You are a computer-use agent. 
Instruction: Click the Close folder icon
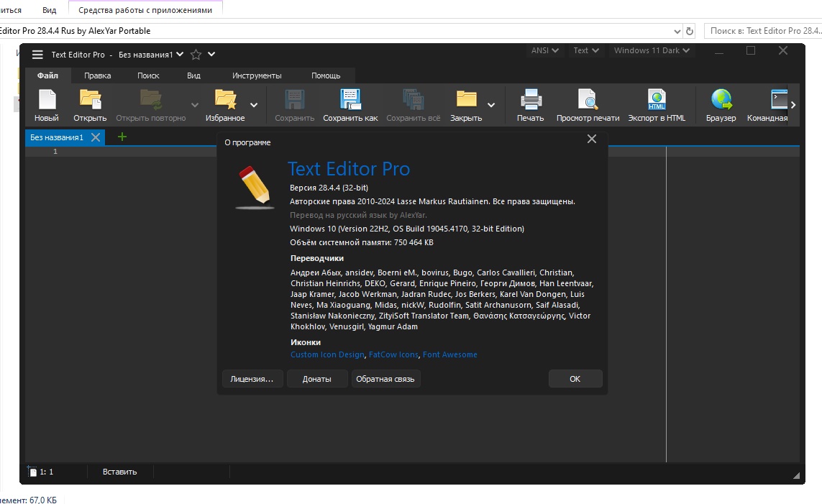click(x=466, y=99)
